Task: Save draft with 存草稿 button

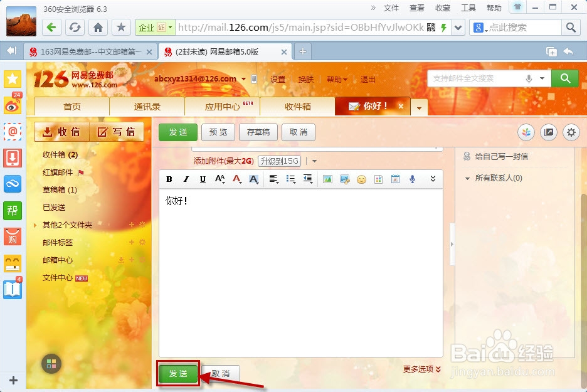Action: (258, 132)
